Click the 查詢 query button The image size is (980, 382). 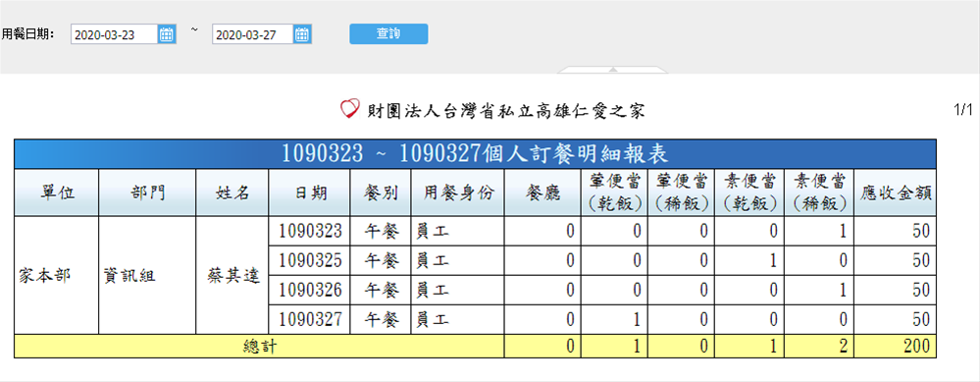[x=388, y=33]
